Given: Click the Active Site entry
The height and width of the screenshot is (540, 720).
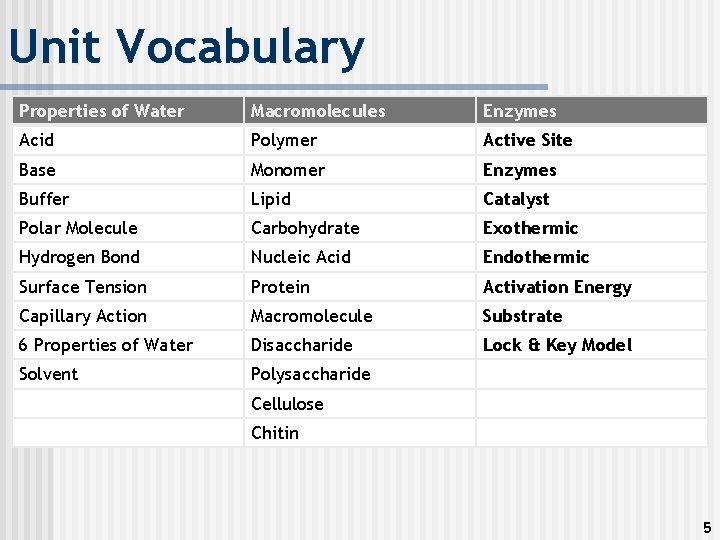Looking at the screenshot, I should pyautogui.click(x=528, y=140).
